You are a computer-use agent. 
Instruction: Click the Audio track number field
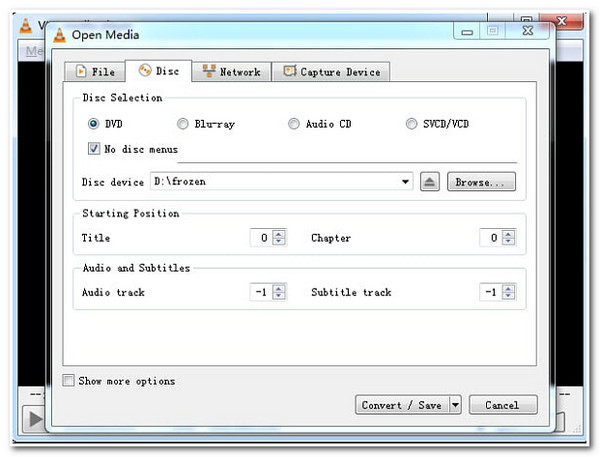[x=261, y=292]
